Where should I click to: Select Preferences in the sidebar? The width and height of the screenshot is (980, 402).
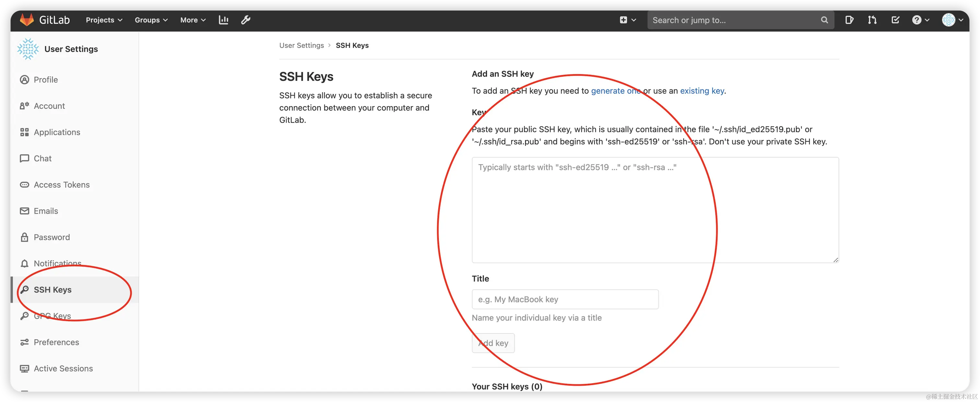pyautogui.click(x=56, y=342)
